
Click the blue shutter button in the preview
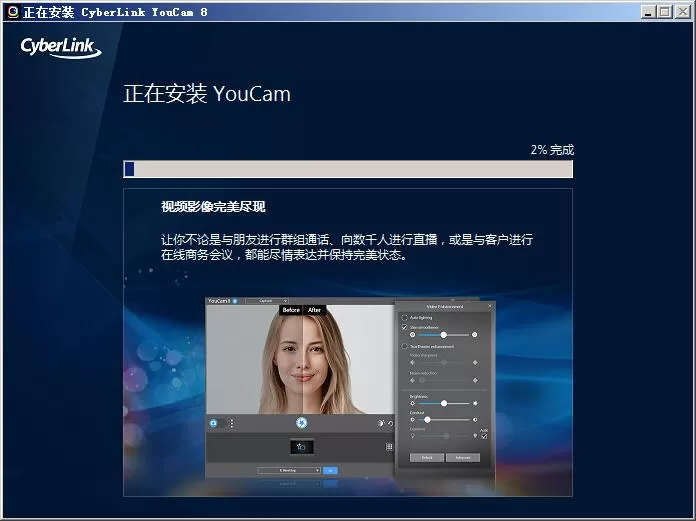click(x=301, y=423)
